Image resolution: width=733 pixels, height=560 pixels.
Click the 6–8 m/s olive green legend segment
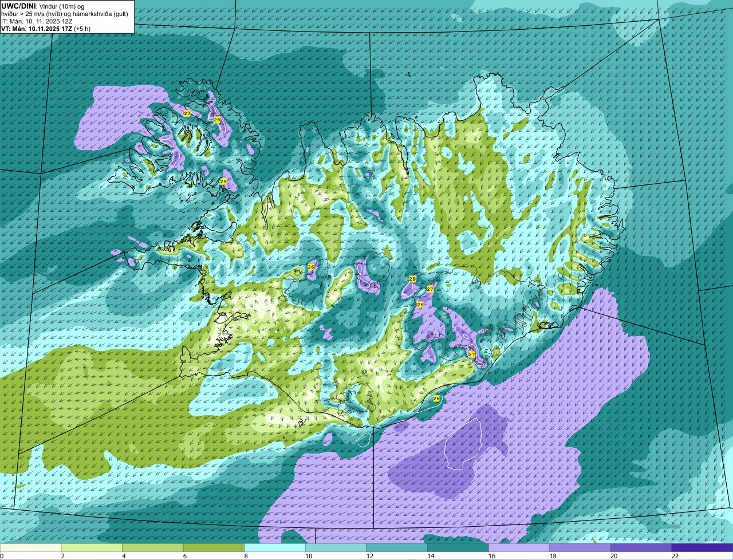(214, 547)
